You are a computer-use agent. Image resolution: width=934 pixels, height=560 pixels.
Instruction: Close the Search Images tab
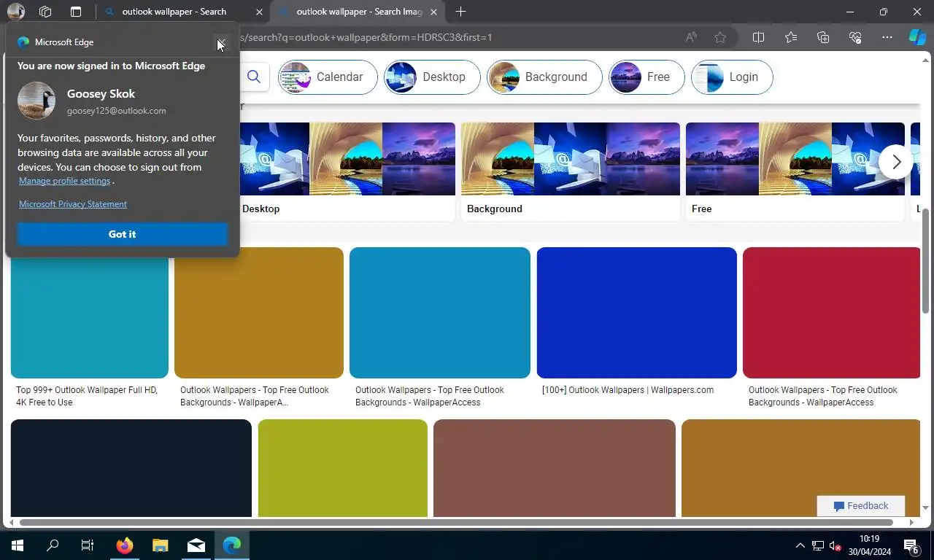(x=434, y=12)
